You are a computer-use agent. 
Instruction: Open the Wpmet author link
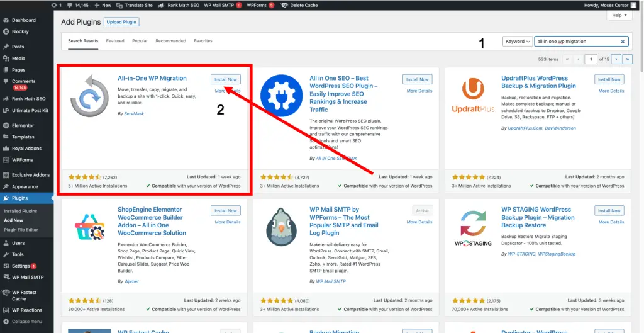131,281
